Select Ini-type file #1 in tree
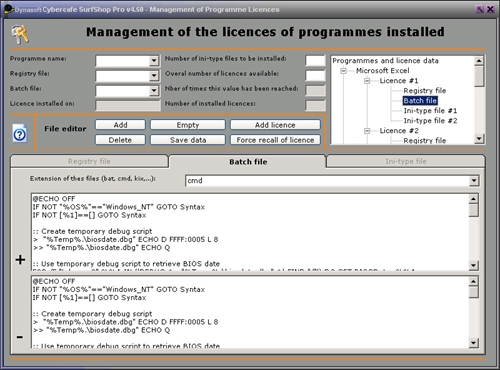500x370 pixels. tap(430, 111)
